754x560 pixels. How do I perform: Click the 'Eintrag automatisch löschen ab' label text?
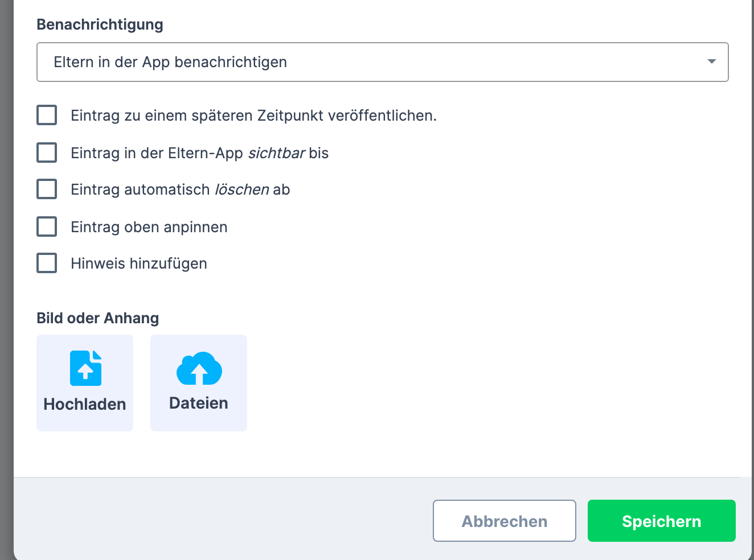181,190
